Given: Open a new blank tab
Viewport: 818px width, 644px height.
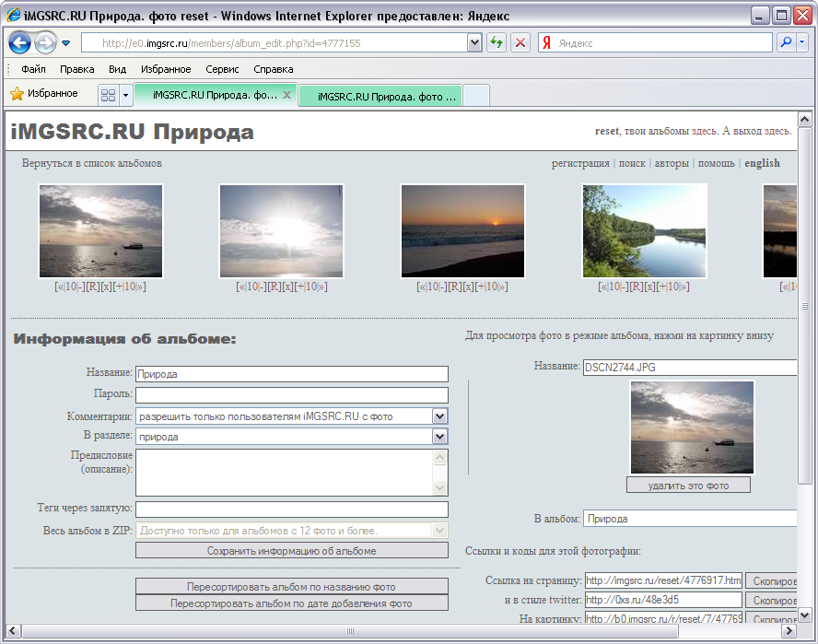Looking at the screenshot, I should click(474, 94).
